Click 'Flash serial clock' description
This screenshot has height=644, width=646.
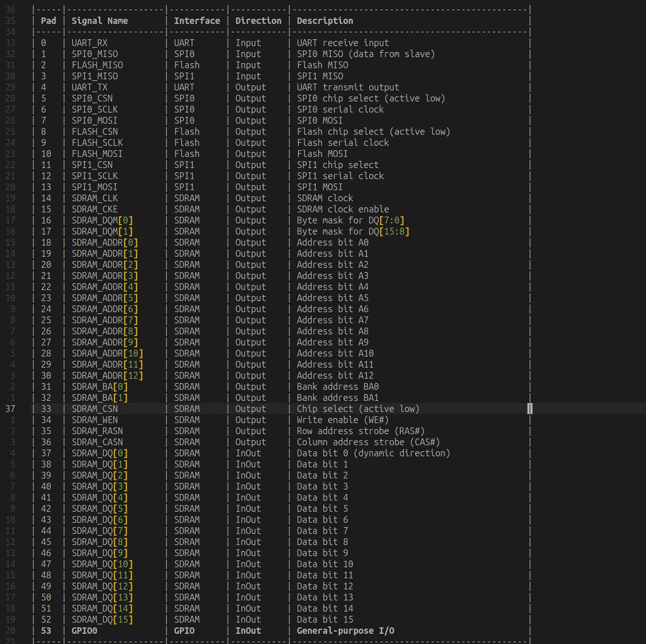pyautogui.click(x=343, y=143)
